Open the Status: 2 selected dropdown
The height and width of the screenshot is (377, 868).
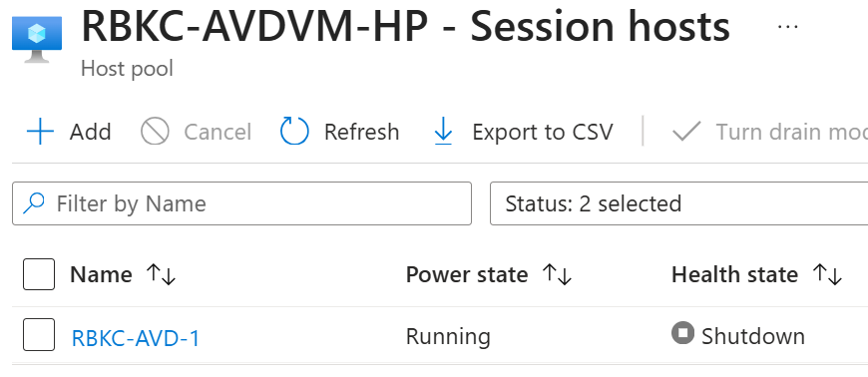[x=678, y=203]
